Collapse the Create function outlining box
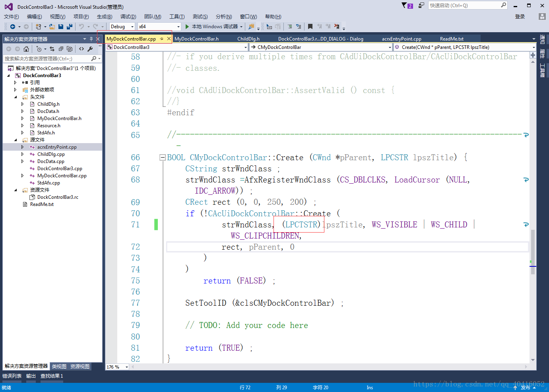 [x=162, y=157]
